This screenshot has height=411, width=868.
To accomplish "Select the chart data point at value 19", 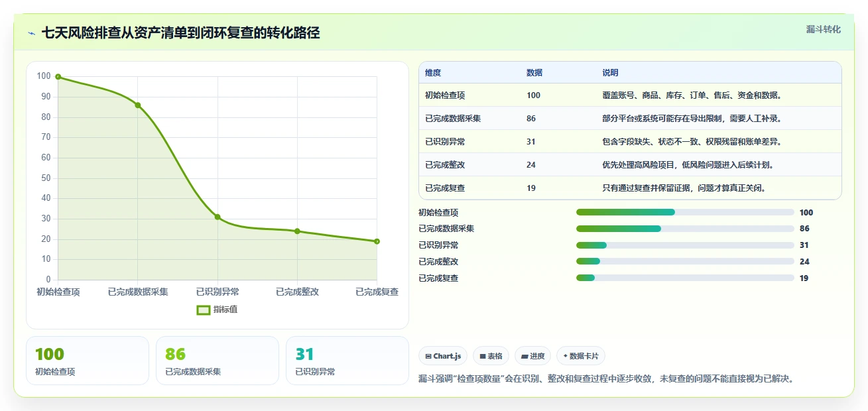I will click(x=377, y=241).
